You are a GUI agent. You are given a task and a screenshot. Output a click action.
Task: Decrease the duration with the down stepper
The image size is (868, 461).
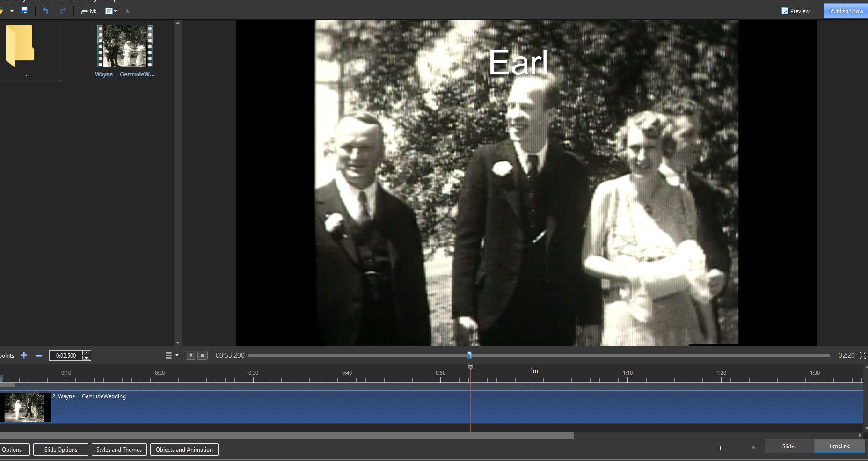click(86, 358)
